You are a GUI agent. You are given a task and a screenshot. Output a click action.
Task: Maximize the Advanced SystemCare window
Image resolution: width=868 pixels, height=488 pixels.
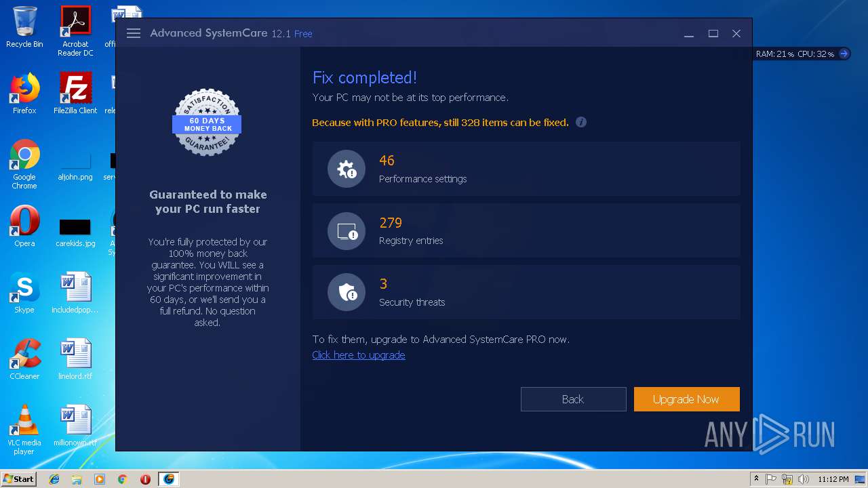[x=713, y=33]
